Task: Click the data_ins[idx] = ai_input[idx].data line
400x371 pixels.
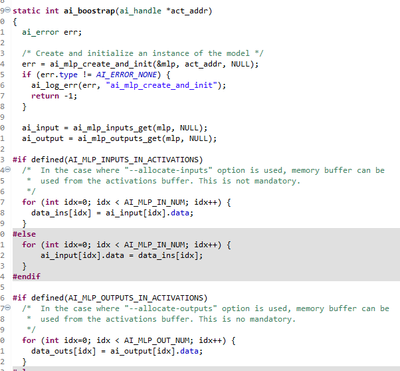Action: 112,213
